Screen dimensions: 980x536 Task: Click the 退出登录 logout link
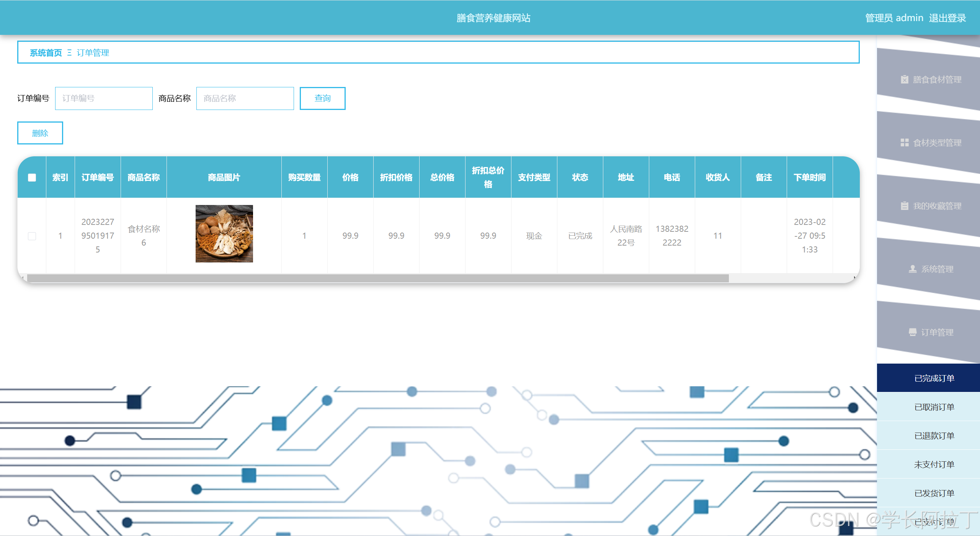tap(947, 18)
